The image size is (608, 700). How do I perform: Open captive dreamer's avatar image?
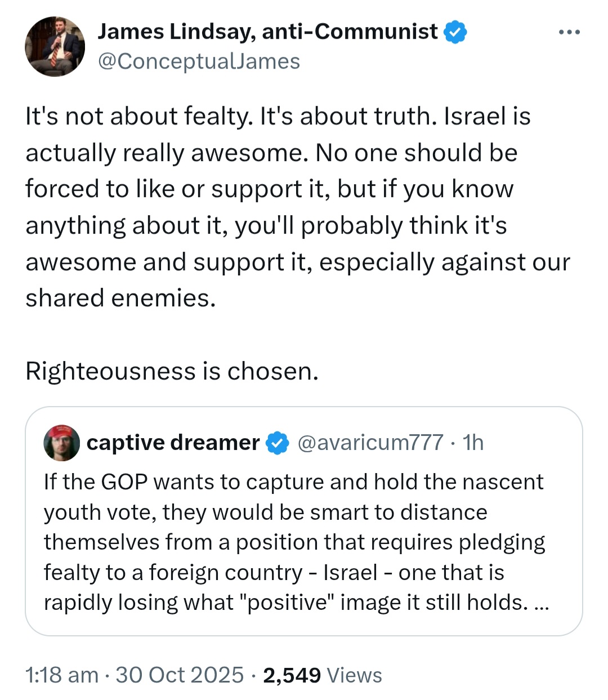coord(61,443)
